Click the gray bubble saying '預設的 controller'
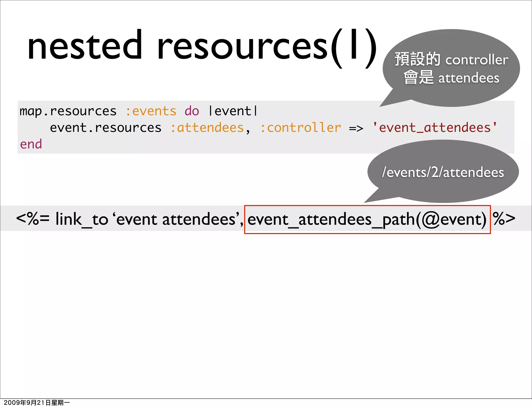 coord(451,59)
